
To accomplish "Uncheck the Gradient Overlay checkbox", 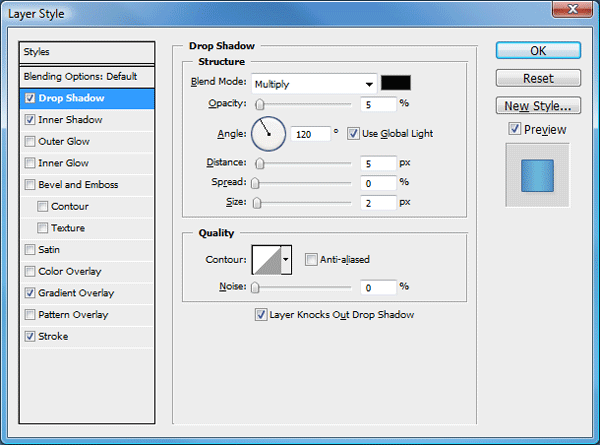I will click(30, 293).
